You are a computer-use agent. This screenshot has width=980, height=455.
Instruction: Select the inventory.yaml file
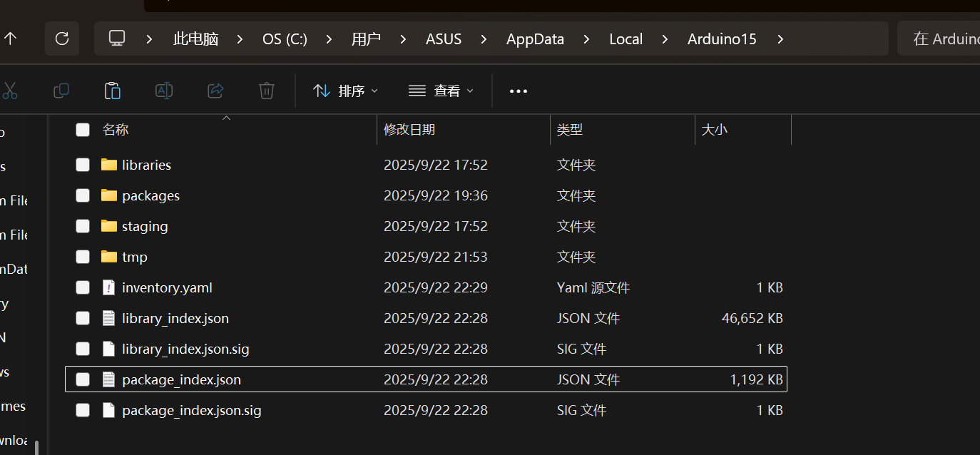pyautogui.click(x=167, y=287)
